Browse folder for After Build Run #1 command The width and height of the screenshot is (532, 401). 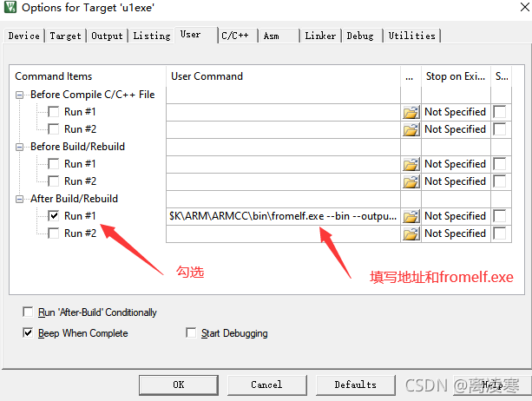410,216
